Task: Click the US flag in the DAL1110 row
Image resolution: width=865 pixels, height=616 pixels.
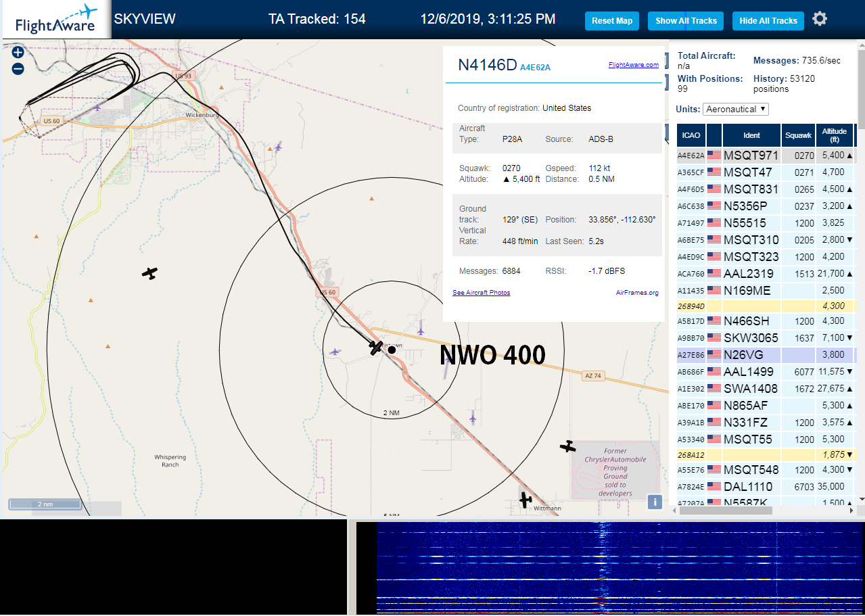Action: [x=714, y=487]
